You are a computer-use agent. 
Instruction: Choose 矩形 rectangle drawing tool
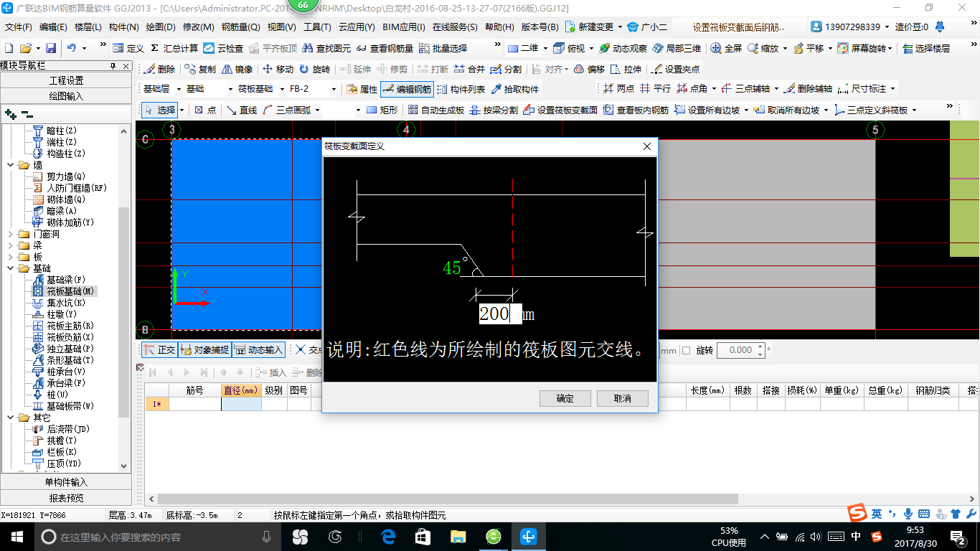(x=382, y=110)
